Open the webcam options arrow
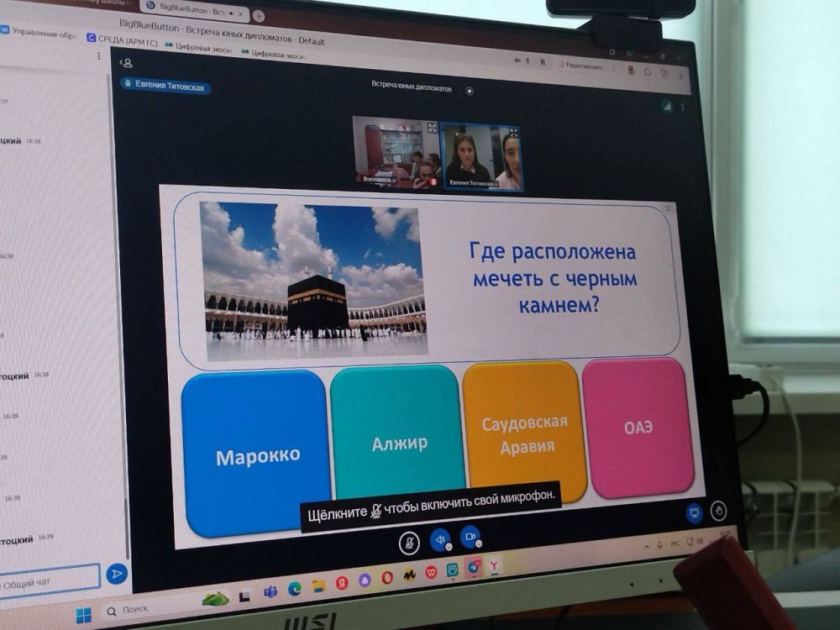This screenshot has height=630, width=840. [479, 543]
